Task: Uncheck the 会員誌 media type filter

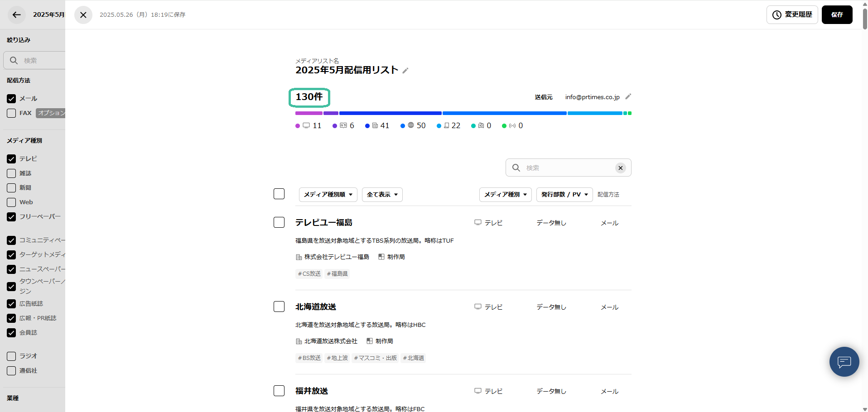Action: click(x=11, y=333)
